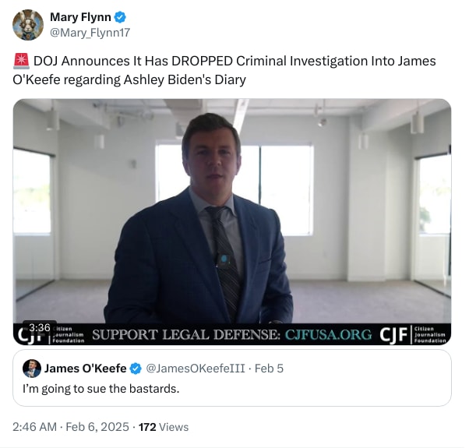Click the CJFUSA.ORG text in video banner
Viewport: 476px width, 448px height.
pos(328,335)
